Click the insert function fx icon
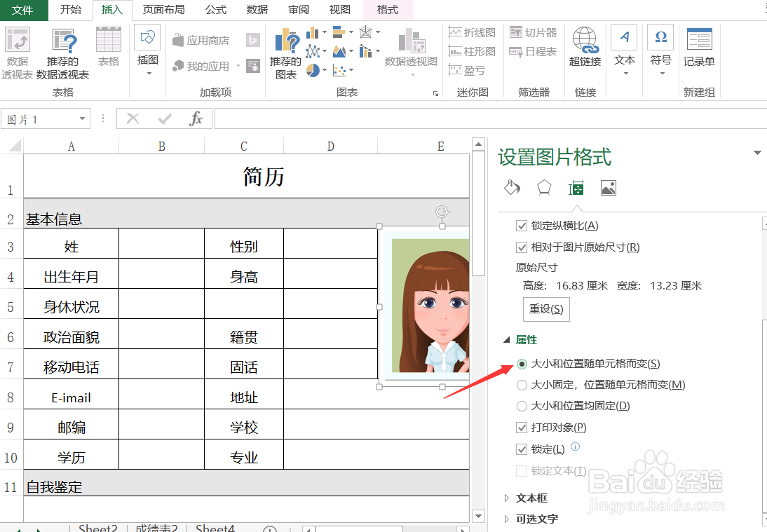Screen dimensions: 767x532 196,118
